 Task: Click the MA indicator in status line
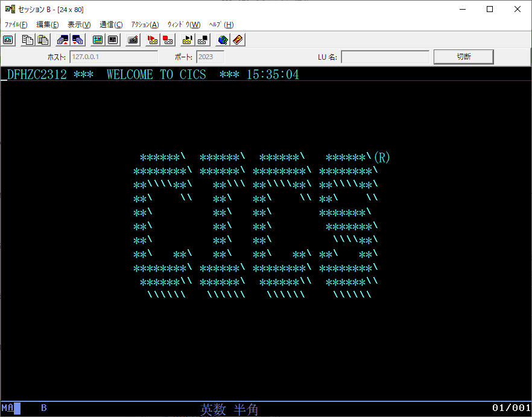[x=8, y=407]
